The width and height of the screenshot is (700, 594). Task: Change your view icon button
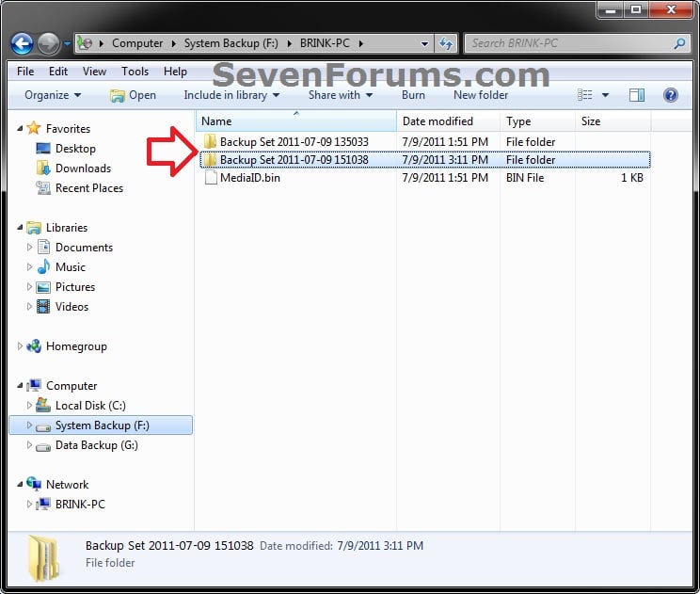(x=584, y=95)
